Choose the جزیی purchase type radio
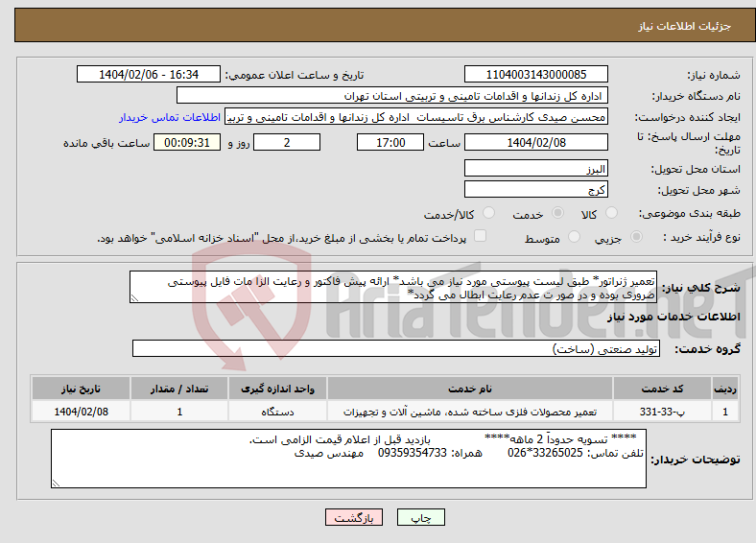 click(636, 236)
